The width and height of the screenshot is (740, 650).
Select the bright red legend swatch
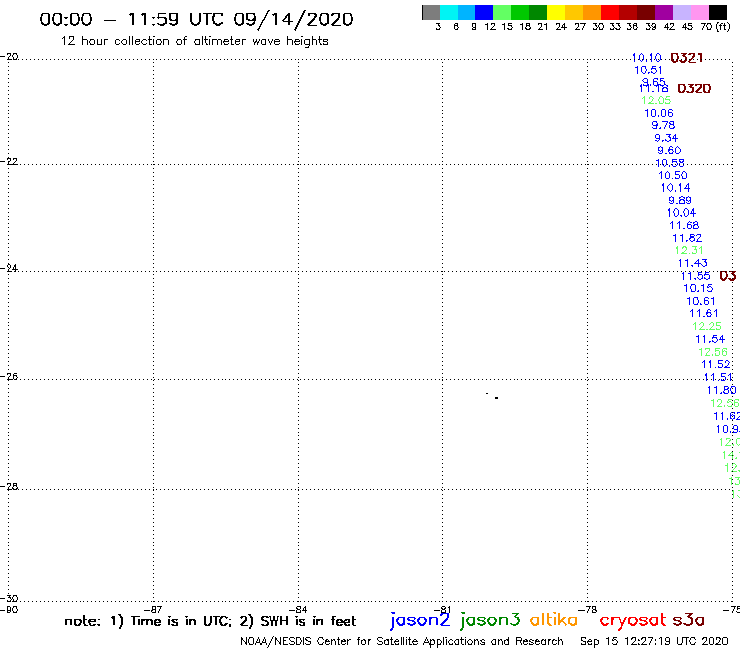pos(610,12)
